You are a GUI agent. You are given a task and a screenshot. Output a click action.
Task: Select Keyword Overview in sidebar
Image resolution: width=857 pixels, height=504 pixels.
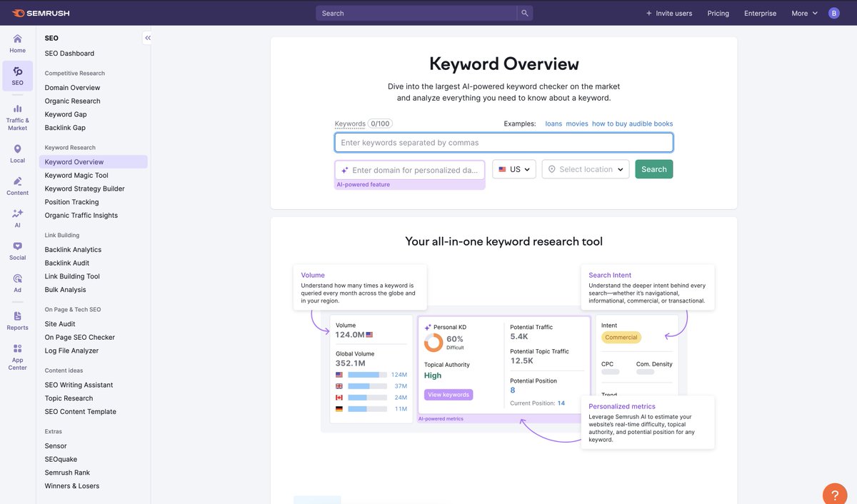coord(94,162)
